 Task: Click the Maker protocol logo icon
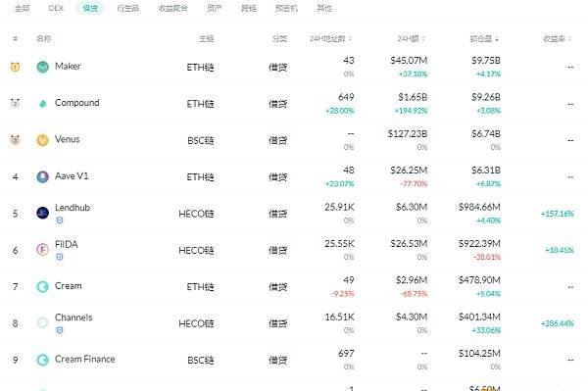[43, 67]
